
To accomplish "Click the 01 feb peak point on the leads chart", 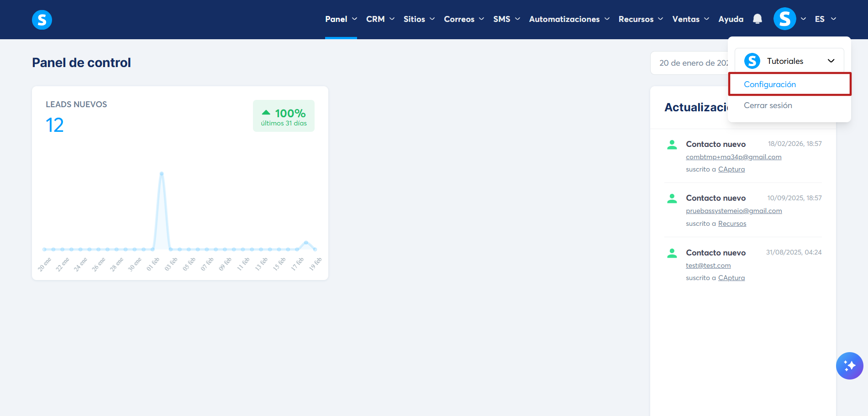I will (x=162, y=174).
